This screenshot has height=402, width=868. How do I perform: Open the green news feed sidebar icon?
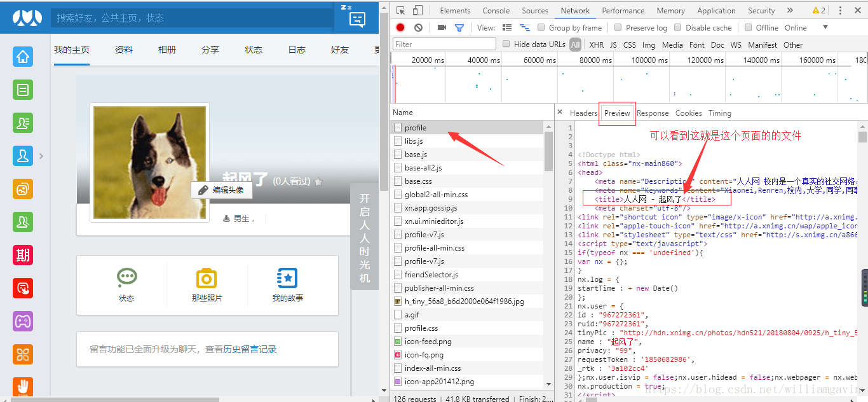[x=23, y=90]
